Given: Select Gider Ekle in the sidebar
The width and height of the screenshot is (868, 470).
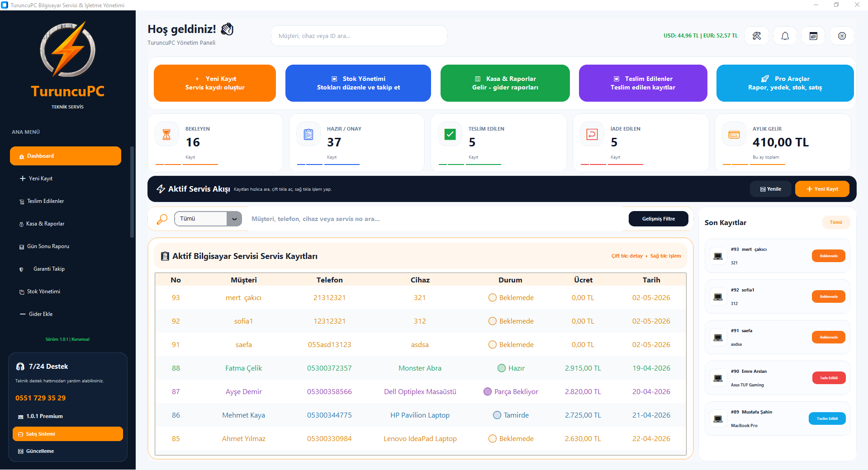Looking at the screenshot, I should [66, 314].
